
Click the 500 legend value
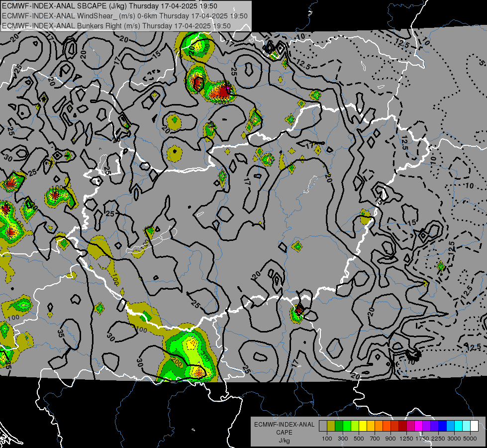coord(359,439)
